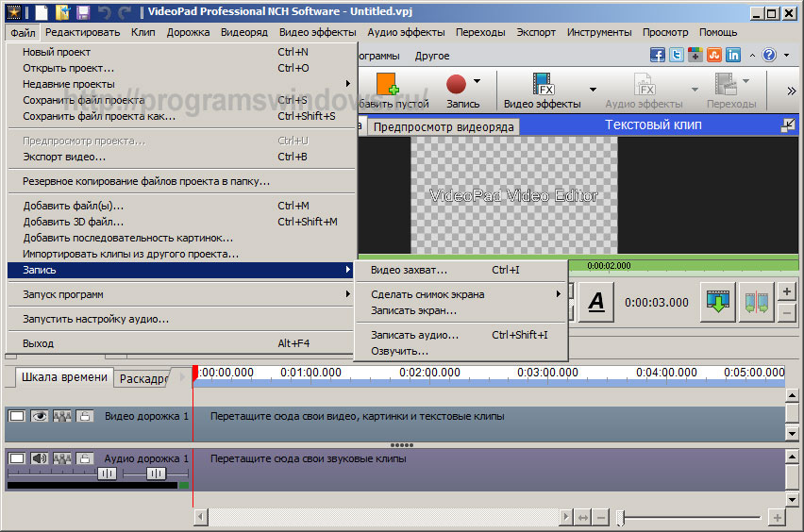Image resolution: width=804 pixels, height=532 pixels.
Task: Choose Выход to exit the program
Action: [x=181, y=343]
